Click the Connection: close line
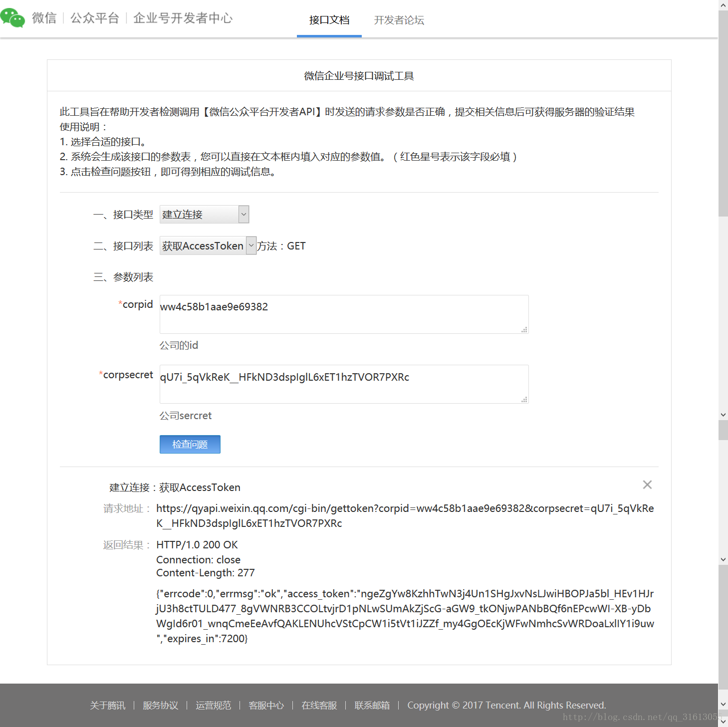728x727 pixels. 199,560
